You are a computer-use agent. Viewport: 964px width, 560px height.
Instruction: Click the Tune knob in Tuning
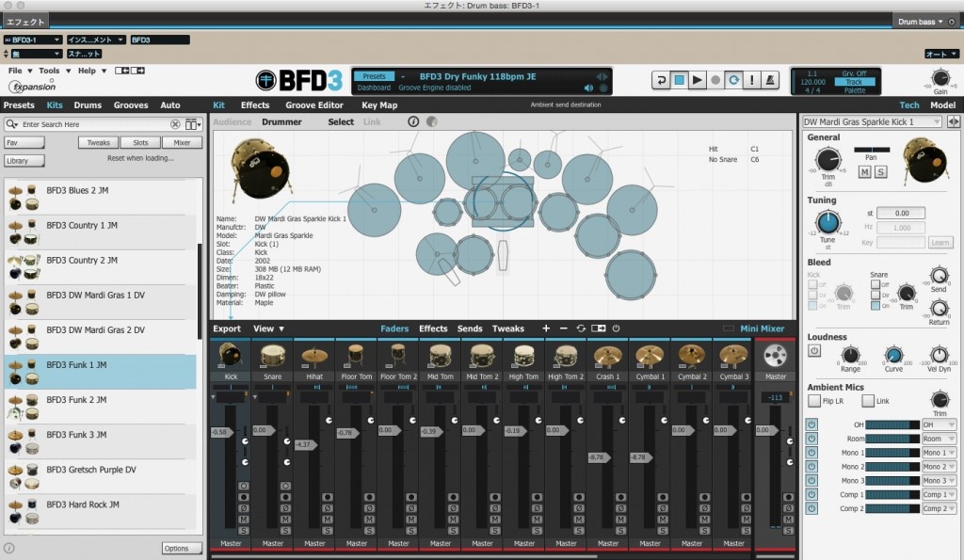click(x=827, y=222)
